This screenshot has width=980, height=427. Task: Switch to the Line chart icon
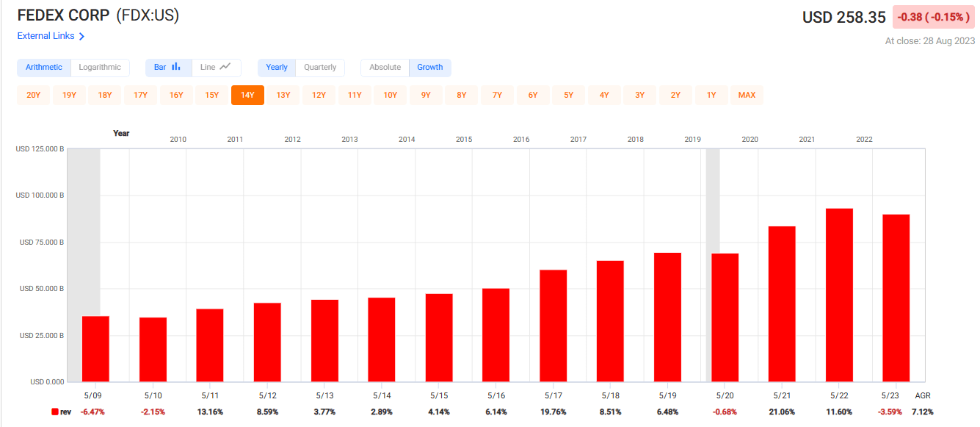pos(217,67)
